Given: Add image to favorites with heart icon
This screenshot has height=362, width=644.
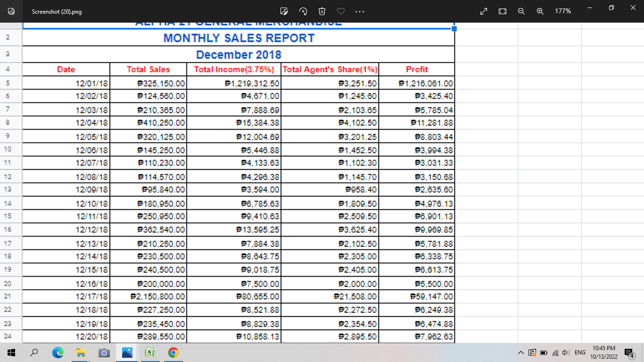Looking at the screenshot, I should pyautogui.click(x=341, y=11).
